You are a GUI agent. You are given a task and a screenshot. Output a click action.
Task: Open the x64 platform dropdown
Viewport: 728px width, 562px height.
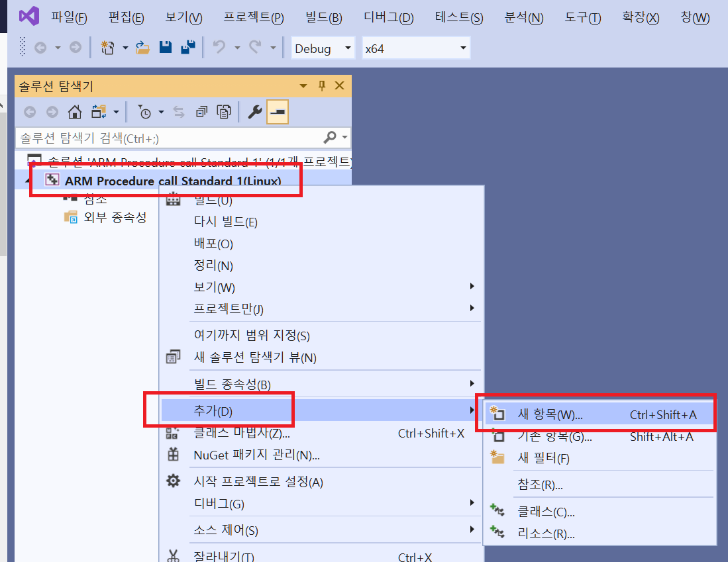tap(416, 48)
